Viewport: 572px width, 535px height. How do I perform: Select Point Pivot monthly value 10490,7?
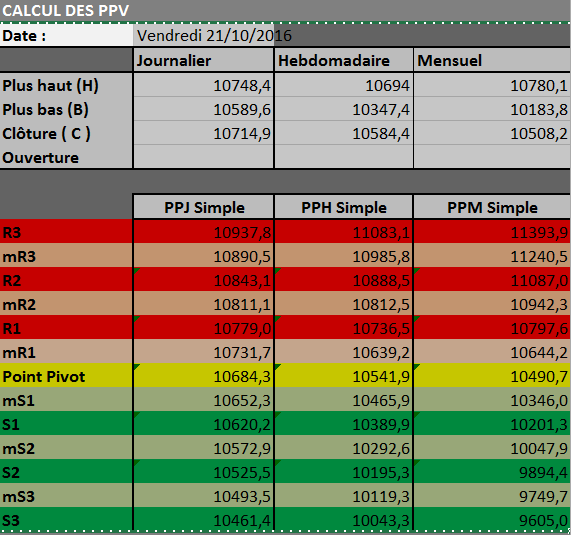coord(492,376)
